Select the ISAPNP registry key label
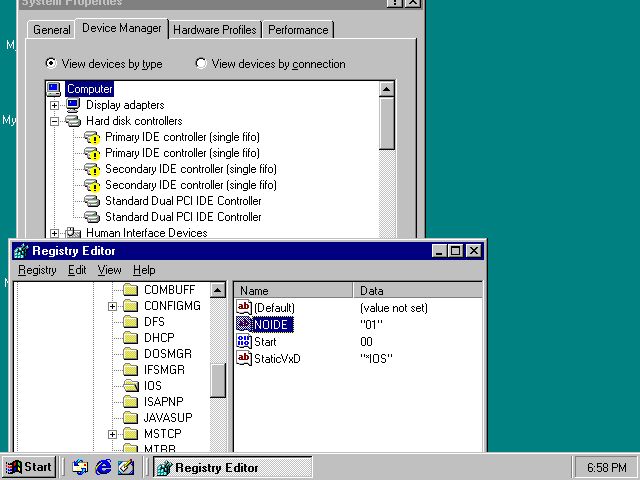The height and width of the screenshot is (480, 640). [x=163, y=402]
